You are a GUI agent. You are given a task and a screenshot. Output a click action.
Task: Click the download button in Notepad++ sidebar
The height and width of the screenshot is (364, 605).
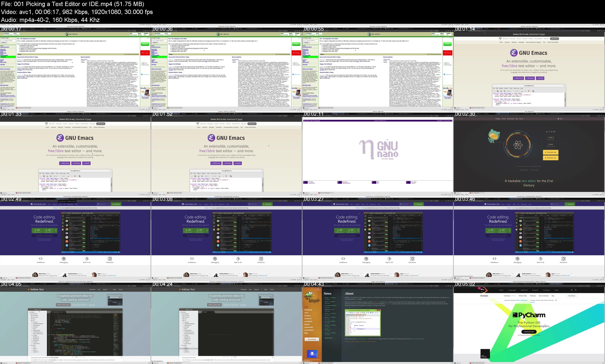(x=312, y=339)
